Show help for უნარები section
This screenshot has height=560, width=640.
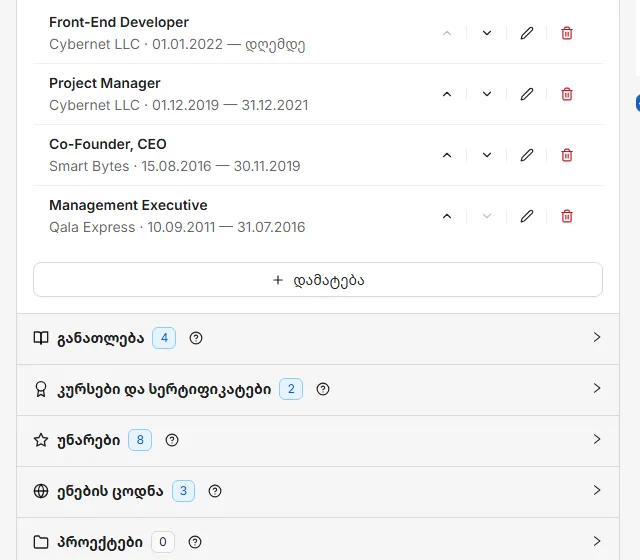tap(172, 440)
